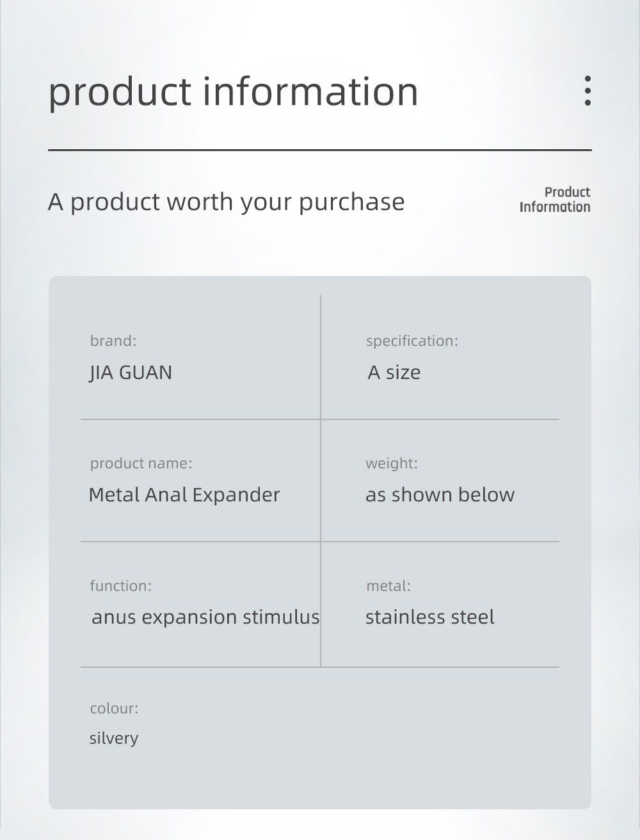The image size is (640, 840).
Task: Select the "as shown below" weight value
Action: (x=440, y=494)
